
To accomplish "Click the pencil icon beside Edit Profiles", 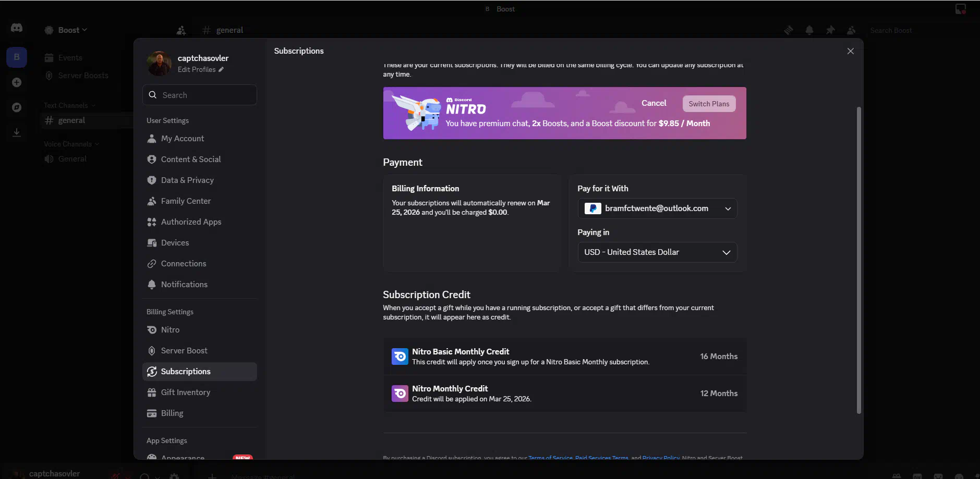I will tap(221, 69).
